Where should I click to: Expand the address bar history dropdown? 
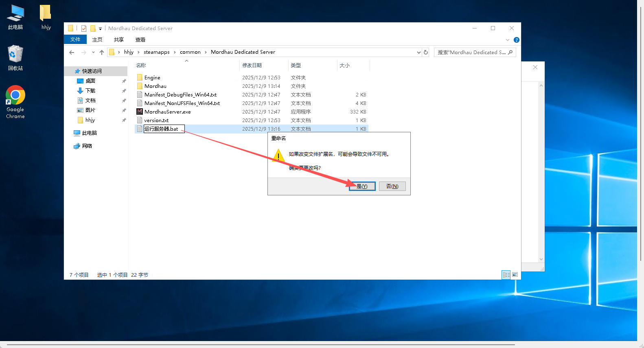(418, 53)
